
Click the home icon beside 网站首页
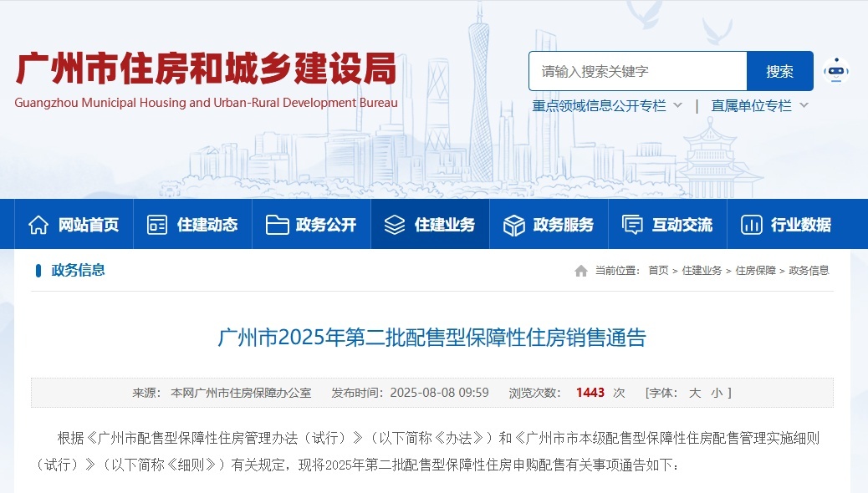tap(38, 225)
